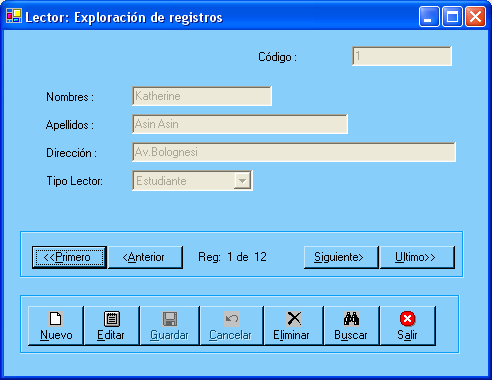Click the Dirección field containing Av.Bolognesi
This screenshot has width=492, height=380.
pos(294,152)
